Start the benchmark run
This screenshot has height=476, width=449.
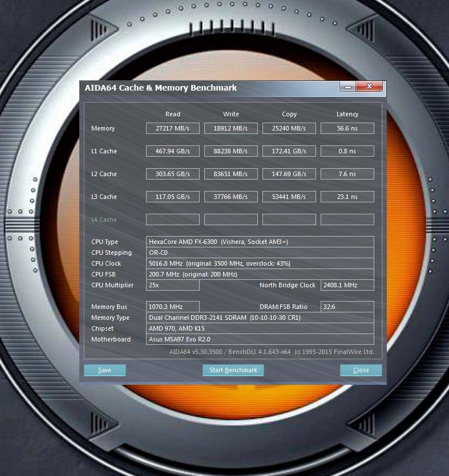pos(233,370)
